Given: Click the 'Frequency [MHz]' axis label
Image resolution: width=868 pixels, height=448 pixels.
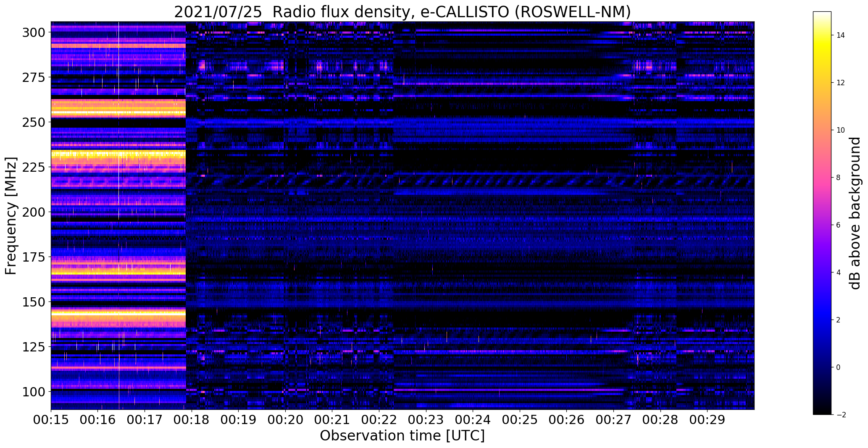Looking at the screenshot, I should (x=11, y=216).
